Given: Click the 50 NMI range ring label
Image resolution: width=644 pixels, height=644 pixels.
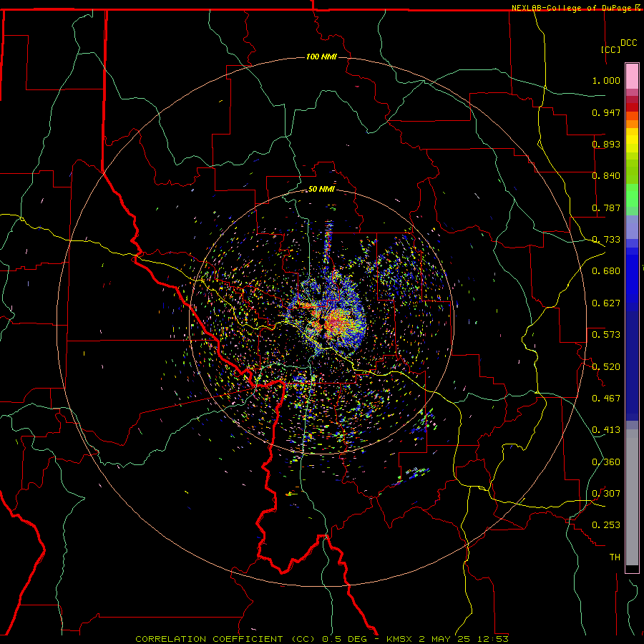Looking at the screenshot, I should coord(321,189).
